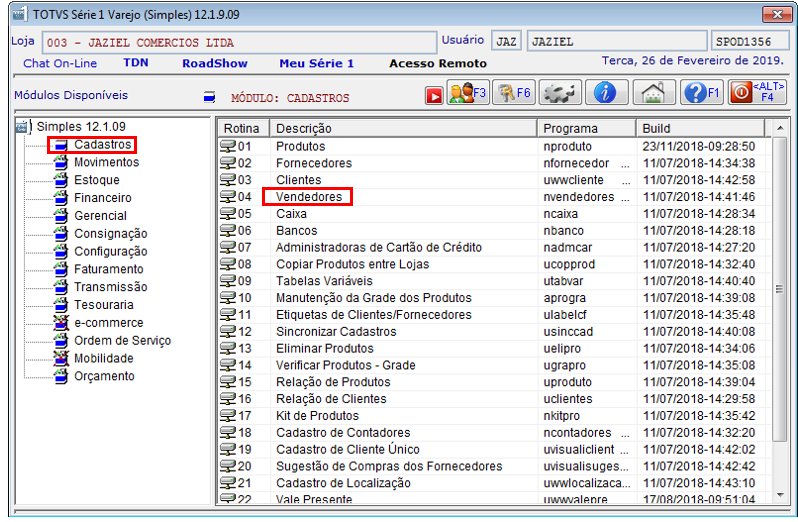
Task: Select the crossed-out e-commerce module icon
Action: pos(61,323)
